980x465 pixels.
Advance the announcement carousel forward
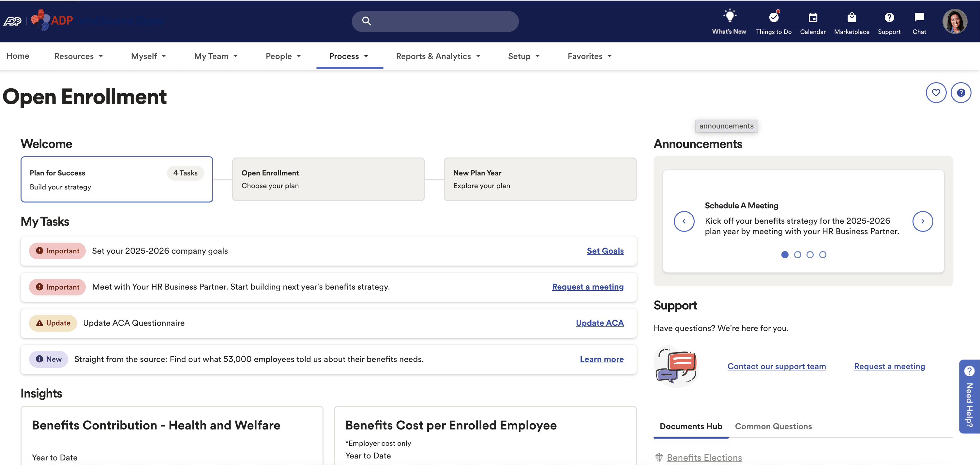coord(923,221)
